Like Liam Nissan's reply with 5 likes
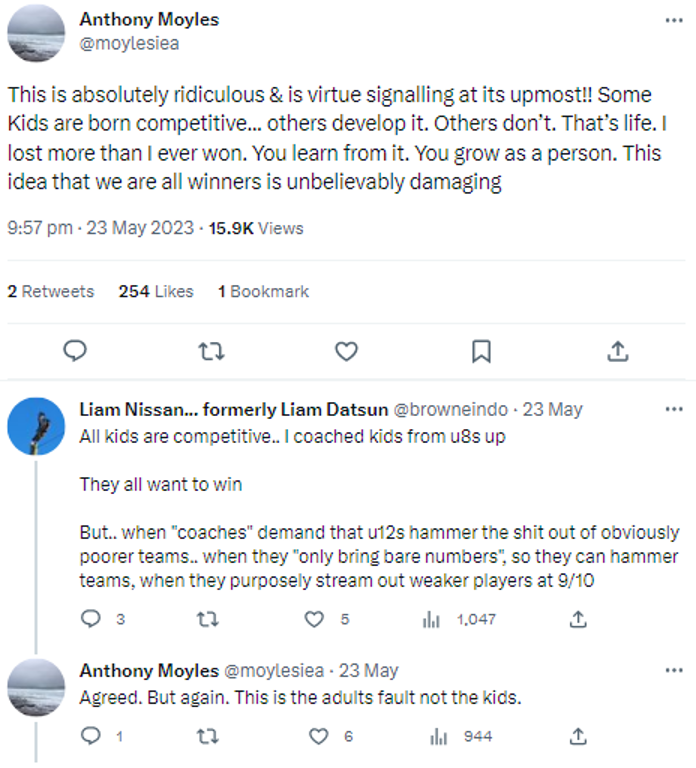The height and width of the screenshot is (768, 696). (315, 619)
